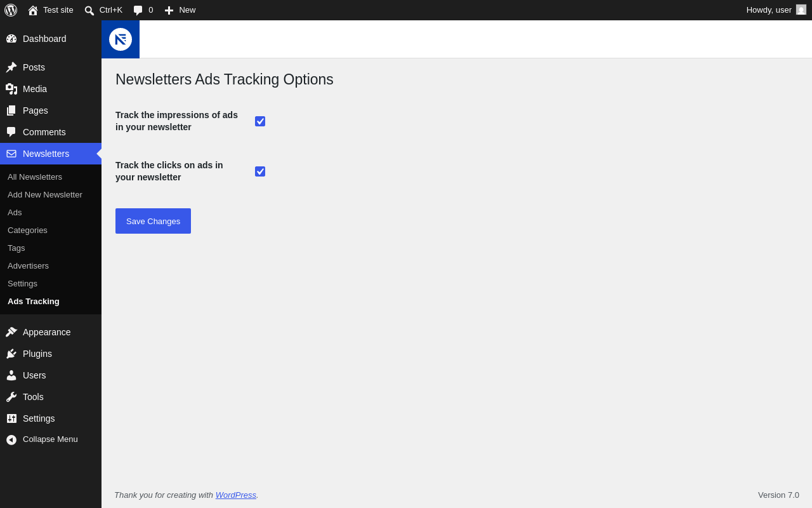Collapse the admin sidebar menu
812x508 pixels.
pyautogui.click(x=51, y=439)
